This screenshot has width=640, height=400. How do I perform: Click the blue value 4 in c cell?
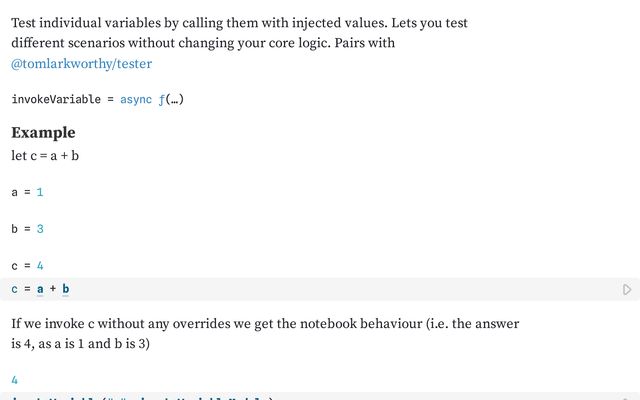click(40, 266)
